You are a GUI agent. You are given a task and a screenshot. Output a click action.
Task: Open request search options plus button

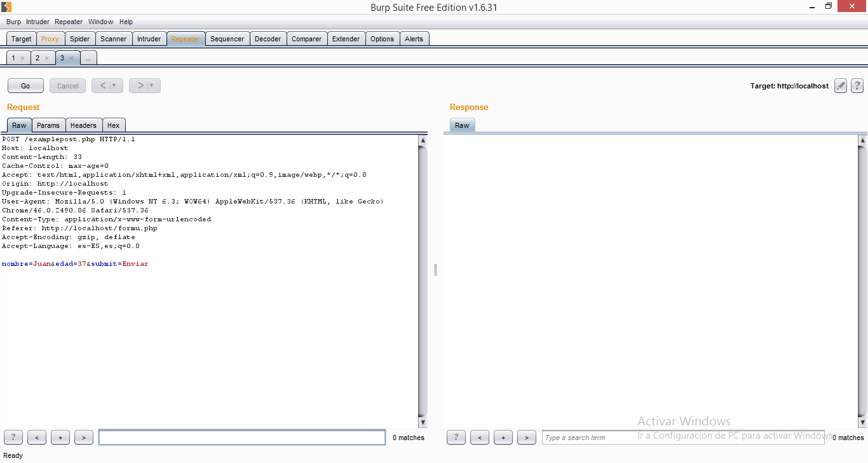tap(60, 438)
